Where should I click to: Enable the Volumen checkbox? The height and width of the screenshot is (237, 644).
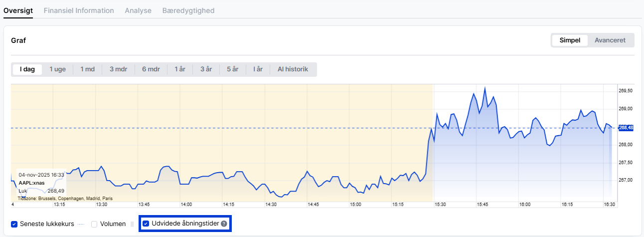[x=94, y=224]
